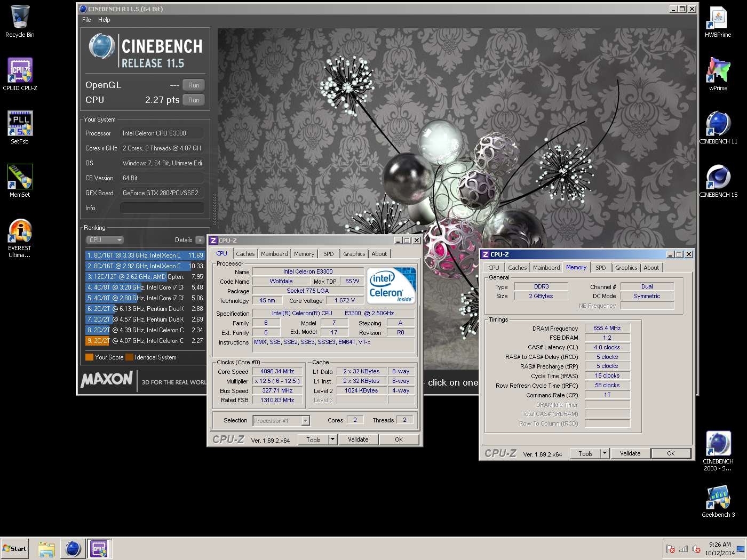Click the Intel Celeron inside logo
This screenshot has width=747, height=560.
coord(392,285)
